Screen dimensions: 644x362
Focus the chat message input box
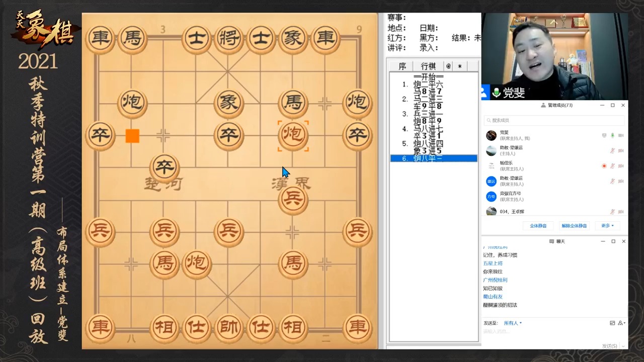tap(554, 334)
